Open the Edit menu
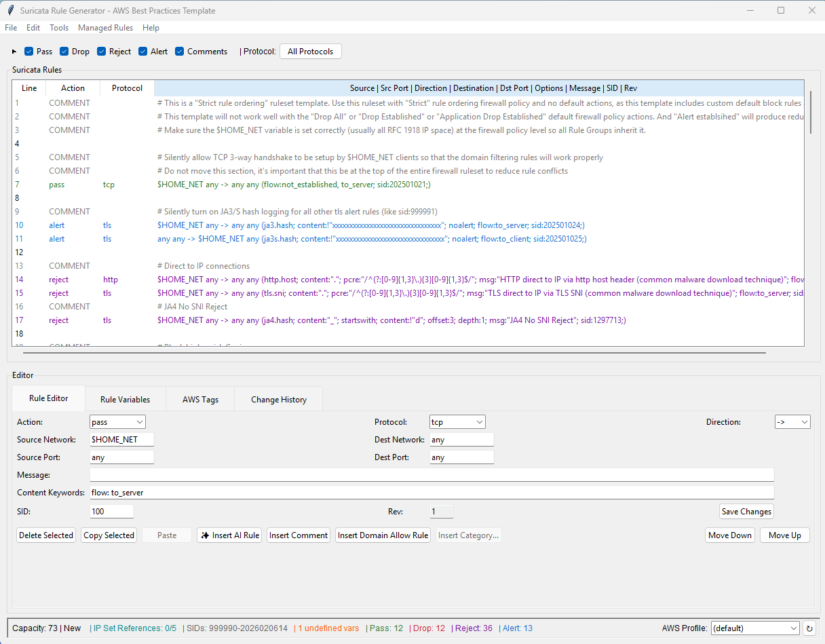This screenshot has height=644, width=825. pos(33,28)
